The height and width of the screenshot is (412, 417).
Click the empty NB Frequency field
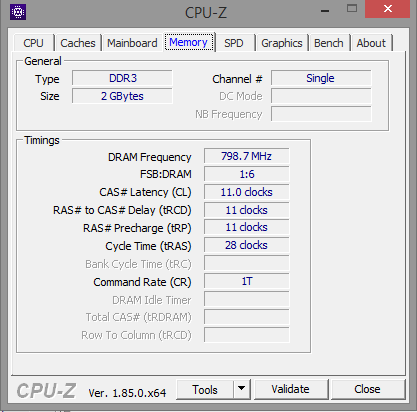click(321, 114)
